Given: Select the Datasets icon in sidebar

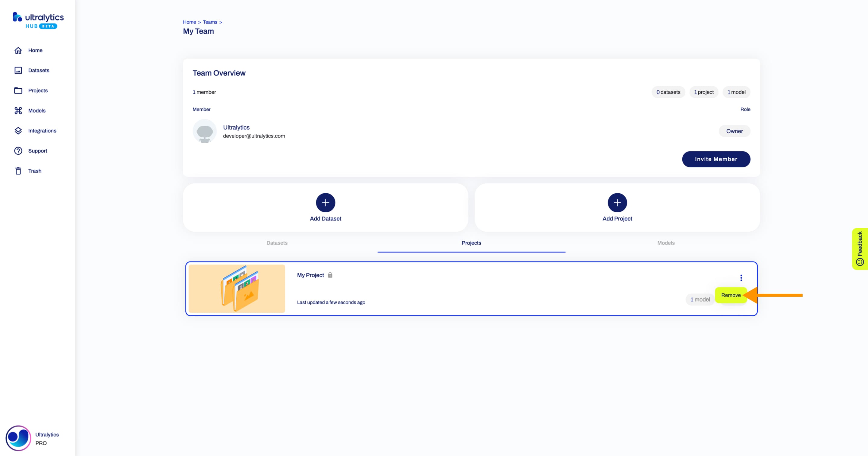Looking at the screenshot, I should (x=18, y=70).
